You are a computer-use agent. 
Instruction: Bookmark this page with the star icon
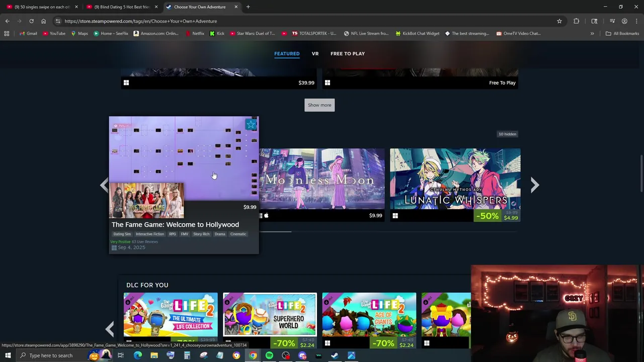[559, 21]
